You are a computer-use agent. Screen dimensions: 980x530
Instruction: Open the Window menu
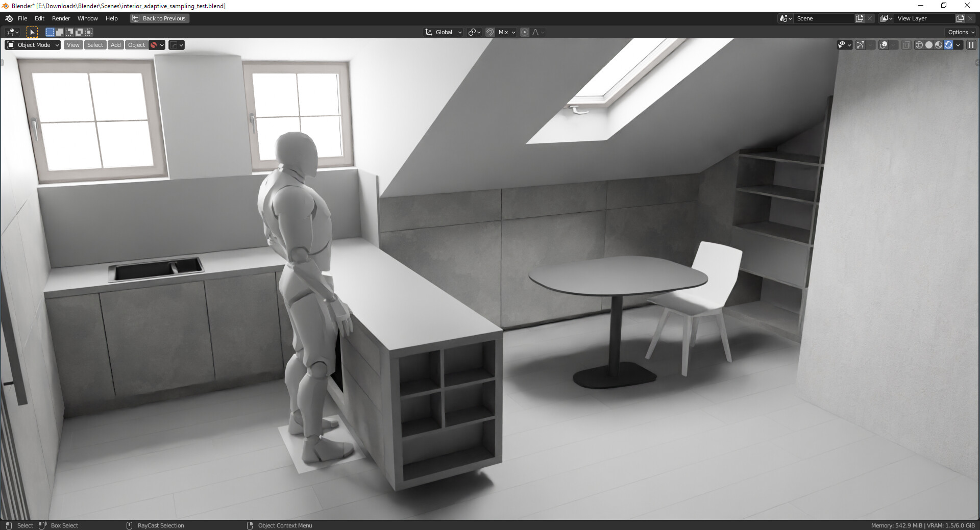87,18
